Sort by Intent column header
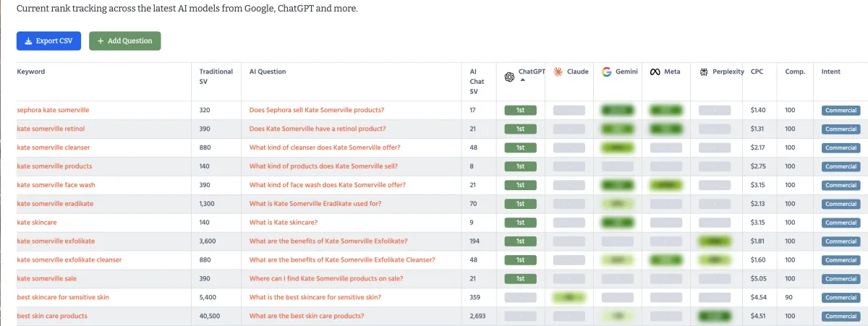Image resolution: width=868 pixels, height=326 pixels. tap(831, 72)
